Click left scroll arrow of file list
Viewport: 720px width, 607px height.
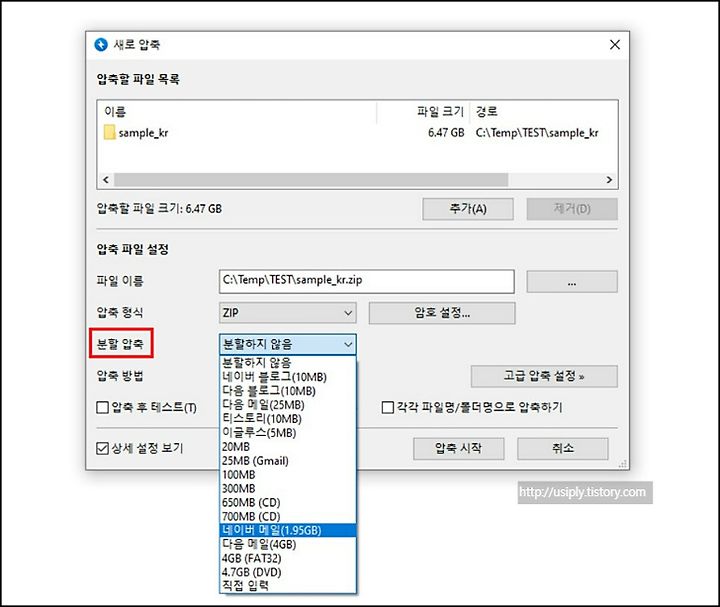[x=106, y=180]
